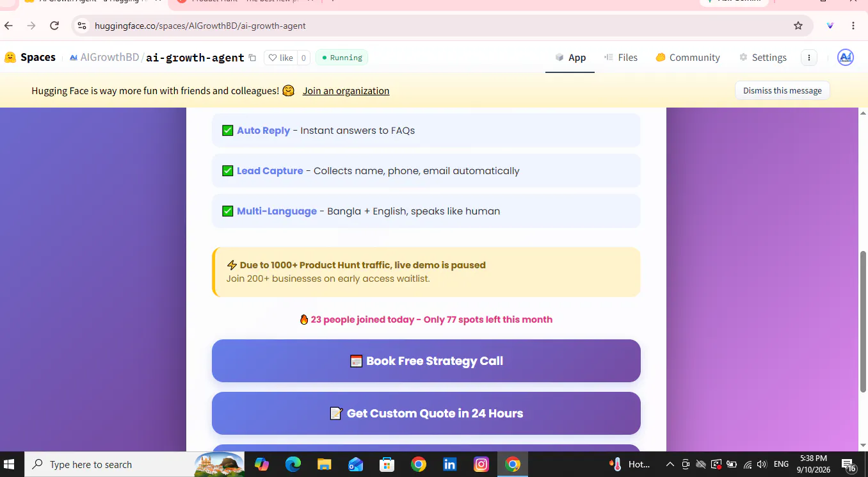Go back to the previous page
The height and width of the screenshot is (477, 868).
pos(9,26)
